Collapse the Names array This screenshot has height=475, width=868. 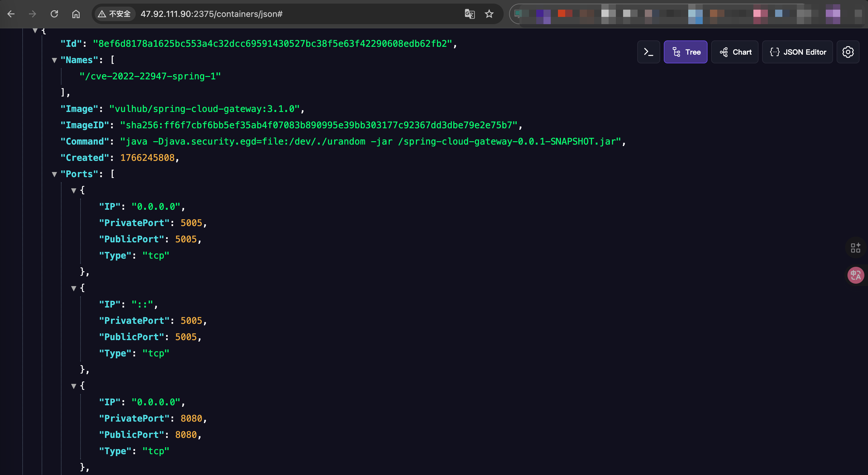pos(54,60)
